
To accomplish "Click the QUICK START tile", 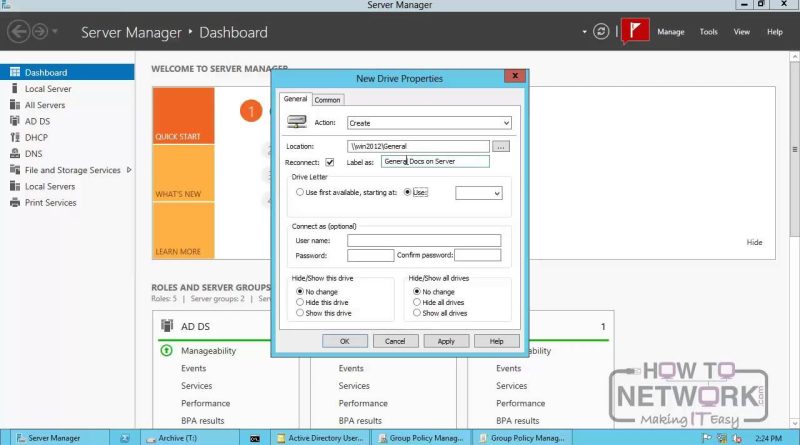I will click(183, 116).
